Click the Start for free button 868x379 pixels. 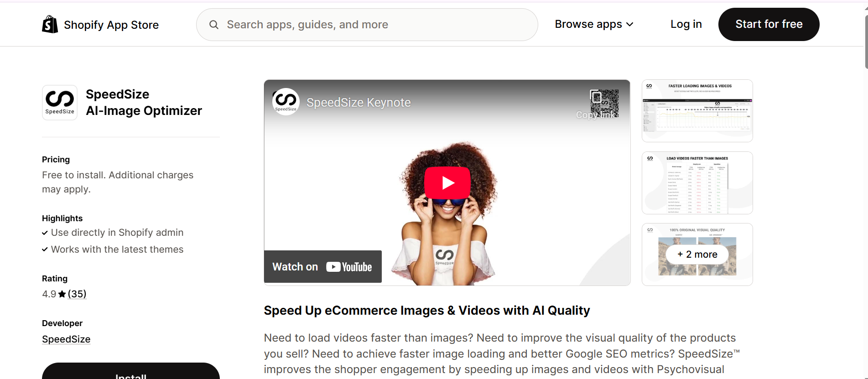tap(769, 24)
